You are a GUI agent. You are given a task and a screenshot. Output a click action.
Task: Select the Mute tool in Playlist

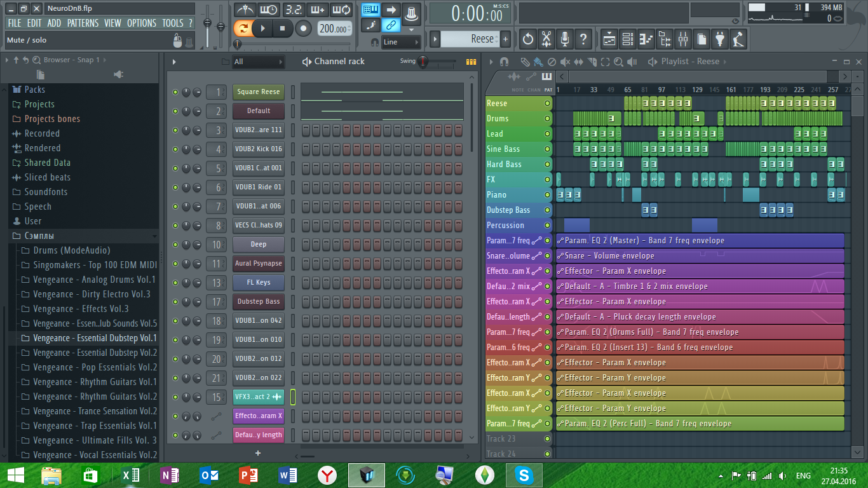click(565, 62)
